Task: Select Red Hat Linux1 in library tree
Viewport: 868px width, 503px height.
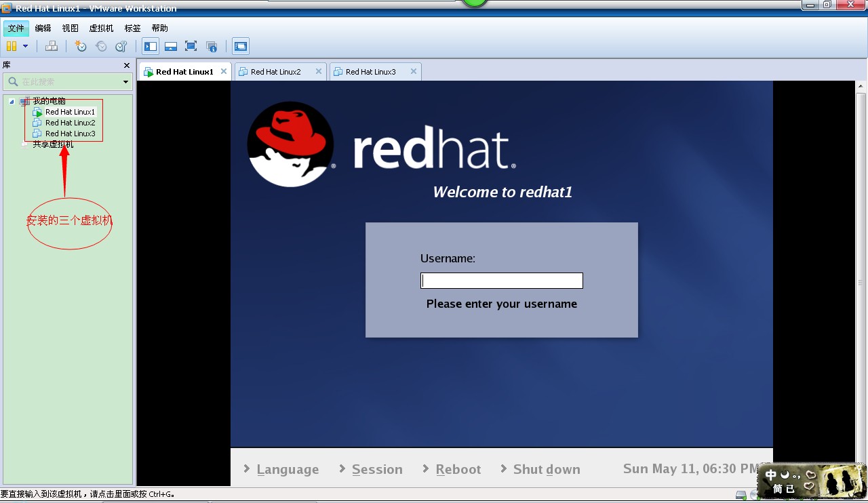Action: point(70,112)
